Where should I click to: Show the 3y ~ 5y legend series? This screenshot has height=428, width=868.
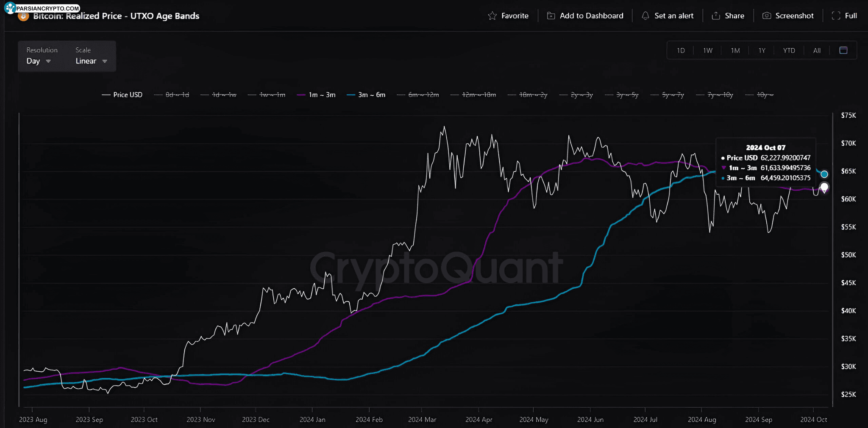point(622,95)
